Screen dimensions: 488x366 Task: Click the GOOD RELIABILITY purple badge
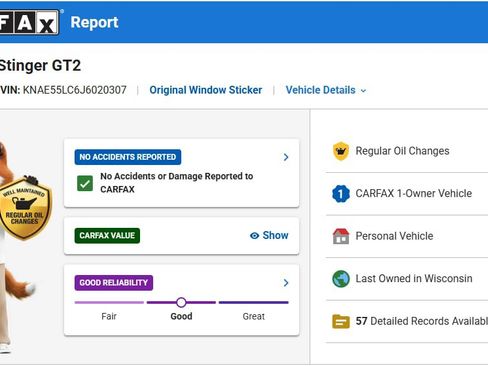pos(114,283)
